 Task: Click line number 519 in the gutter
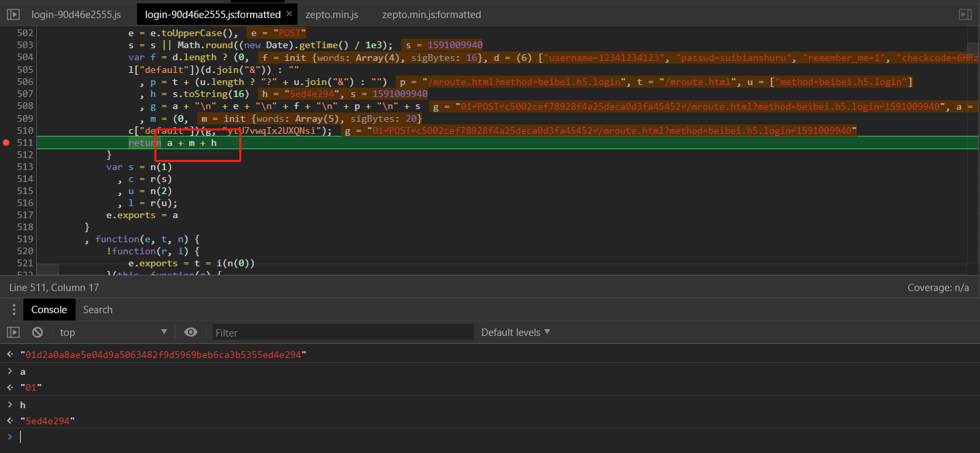pos(25,239)
